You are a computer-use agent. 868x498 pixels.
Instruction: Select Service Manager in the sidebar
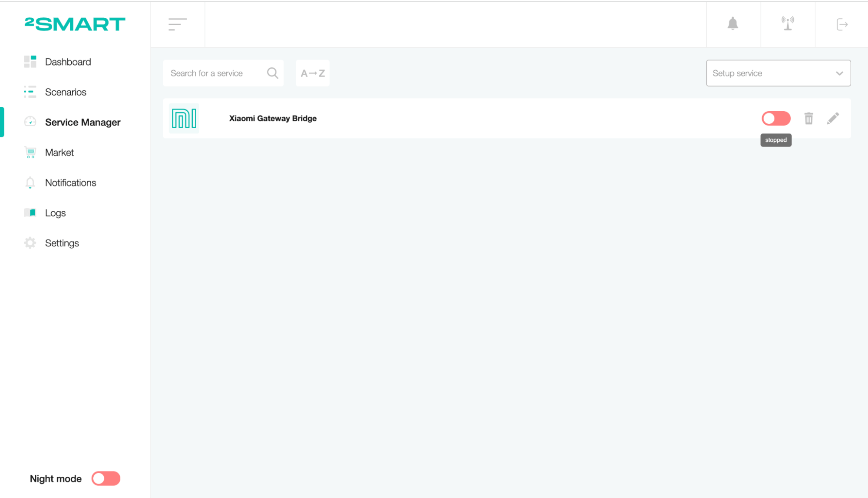click(x=83, y=122)
